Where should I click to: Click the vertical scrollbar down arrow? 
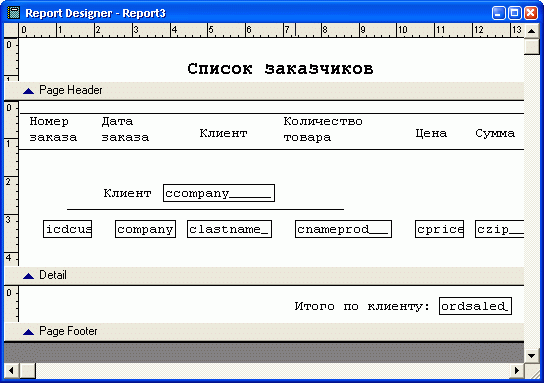[x=532, y=356]
